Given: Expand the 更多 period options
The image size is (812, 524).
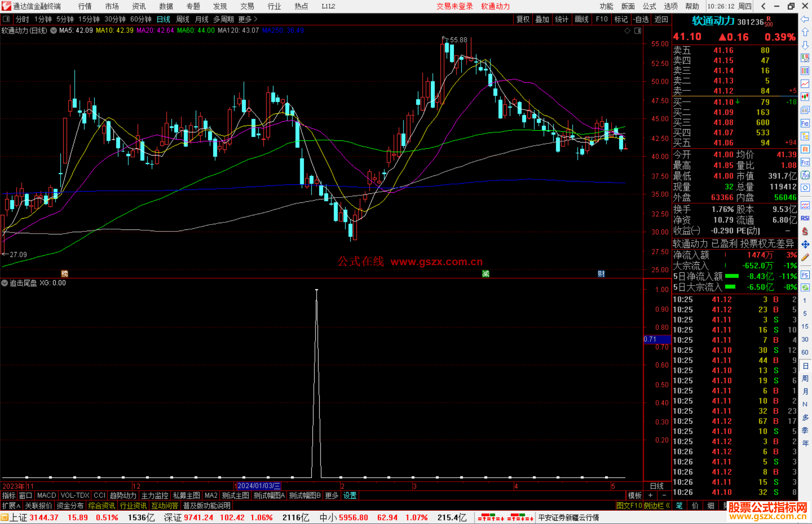Looking at the screenshot, I should pos(248,19).
